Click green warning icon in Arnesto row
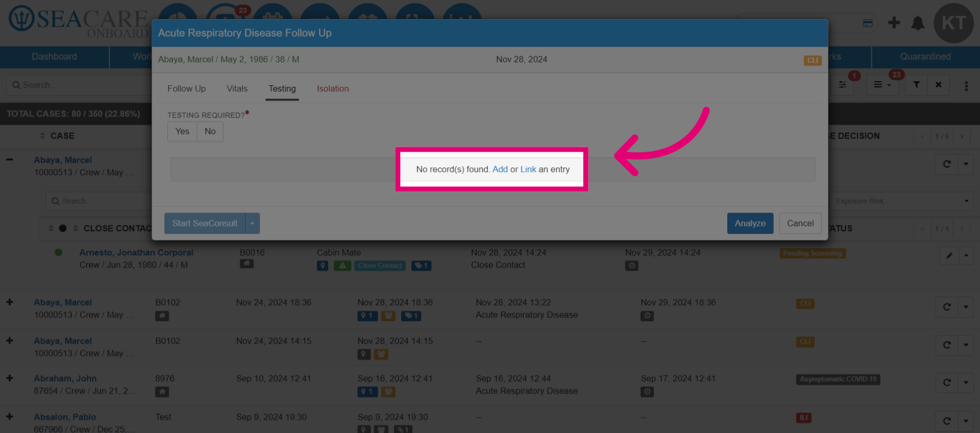This screenshot has height=433, width=980. [342, 266]
